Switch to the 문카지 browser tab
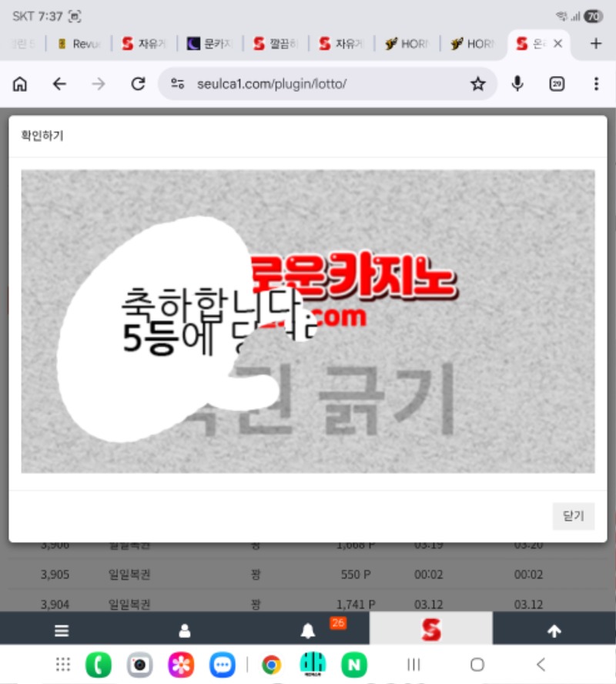Viewport: 616px width, 684px height. point(210,44)
